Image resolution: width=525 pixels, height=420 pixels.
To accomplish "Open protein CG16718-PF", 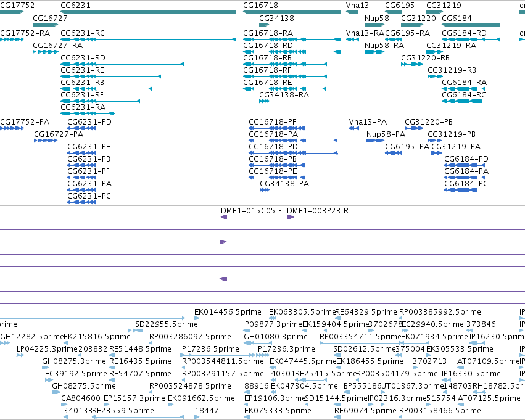I will tap(272, 122).
